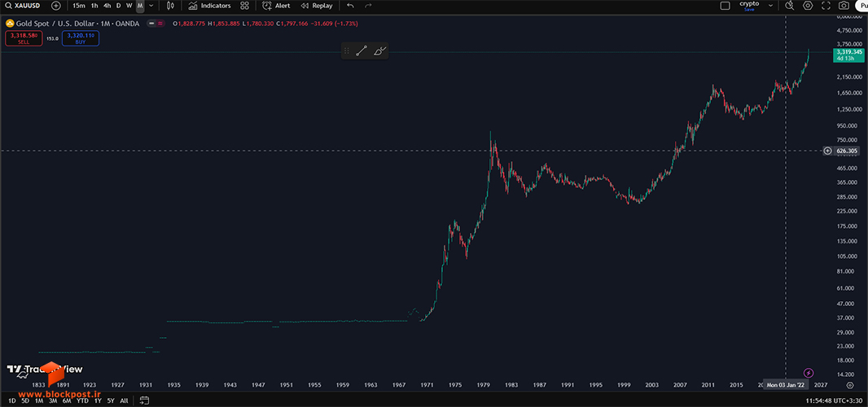Open the XAUUSD symbol search
Viewport: 868px width, 407px height.
[x=23, y=6]
